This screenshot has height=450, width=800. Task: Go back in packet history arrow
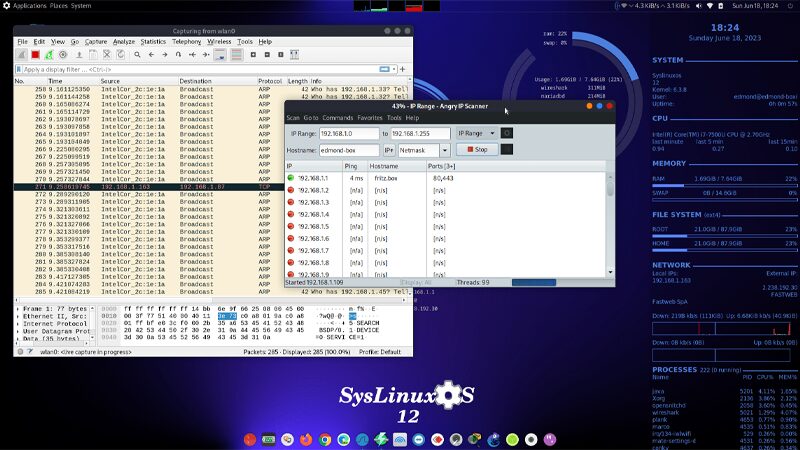point(151,55)
